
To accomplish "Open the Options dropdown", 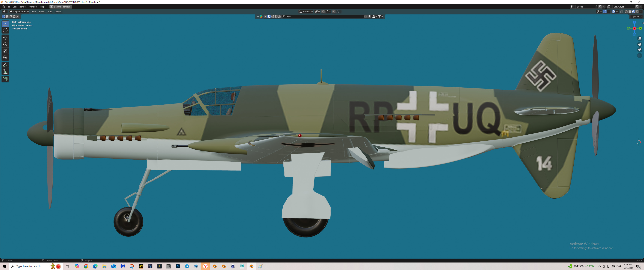I will point(636,16).
